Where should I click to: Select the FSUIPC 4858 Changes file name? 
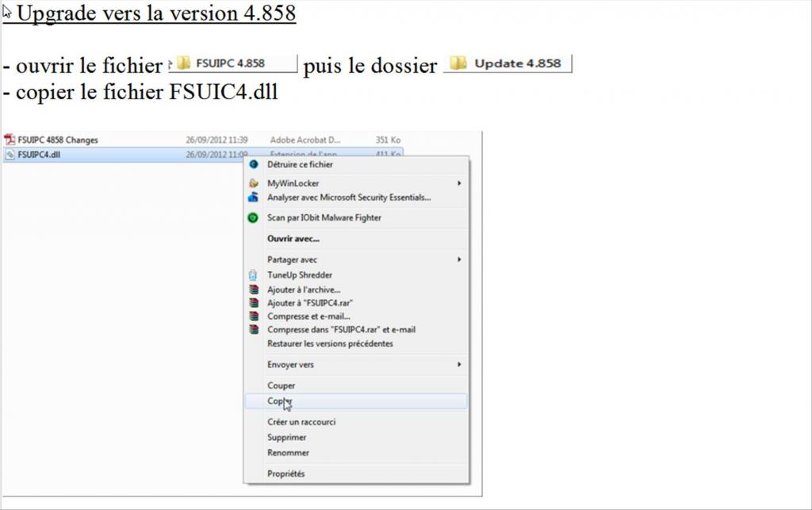[x=58, y=140]
